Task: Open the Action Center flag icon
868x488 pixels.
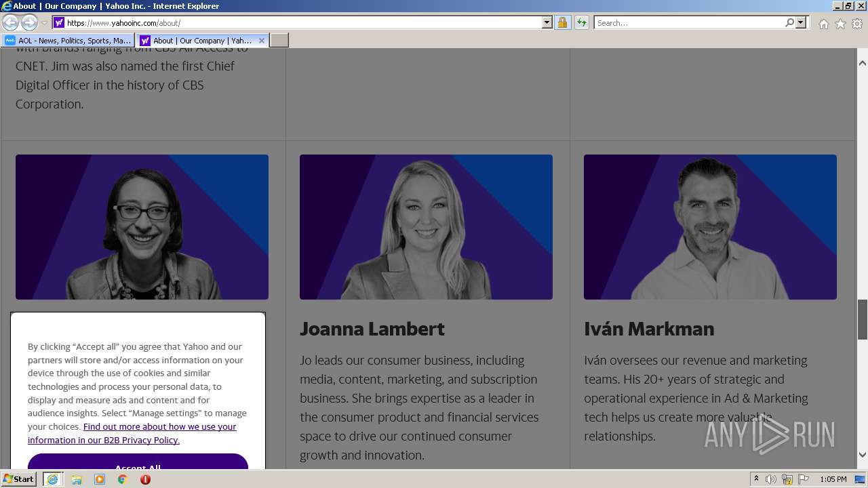Action: [803, 479]
